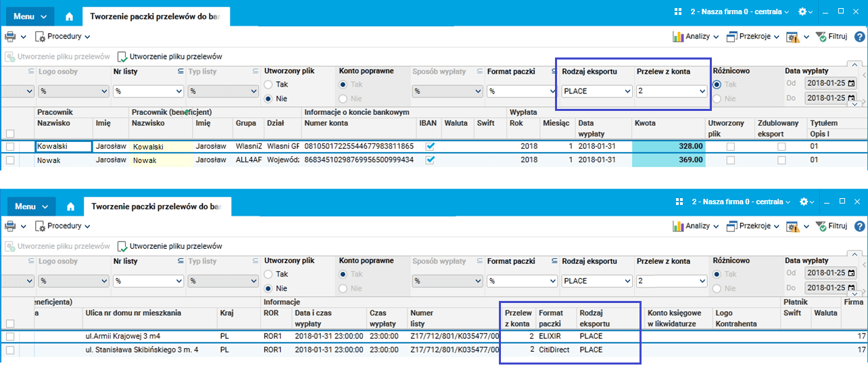Click company grid icon in bottom window
Image resolution: width=868 pixels, height=374 pixels.
click(x=678, y=202)
